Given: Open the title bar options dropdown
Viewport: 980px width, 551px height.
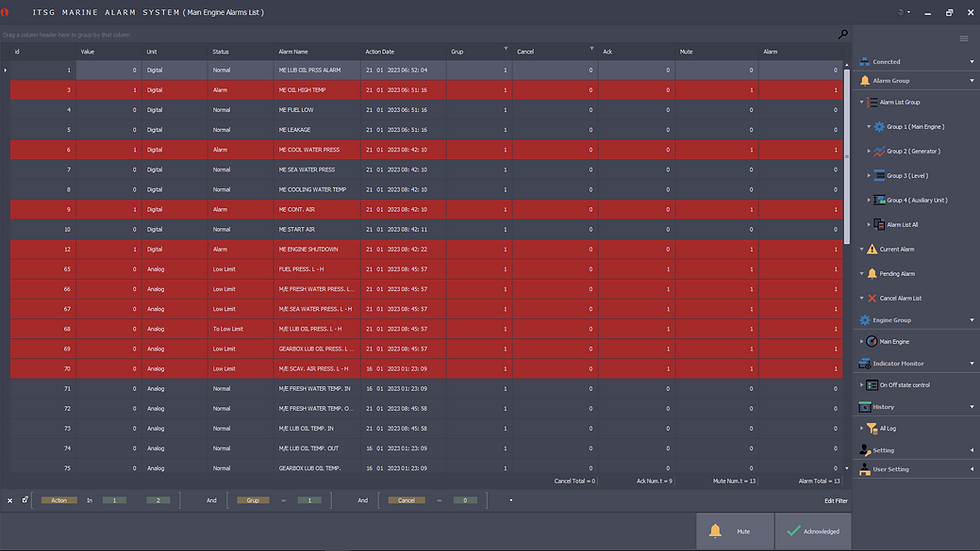Looking at the screenshot, I should point(908,12).
